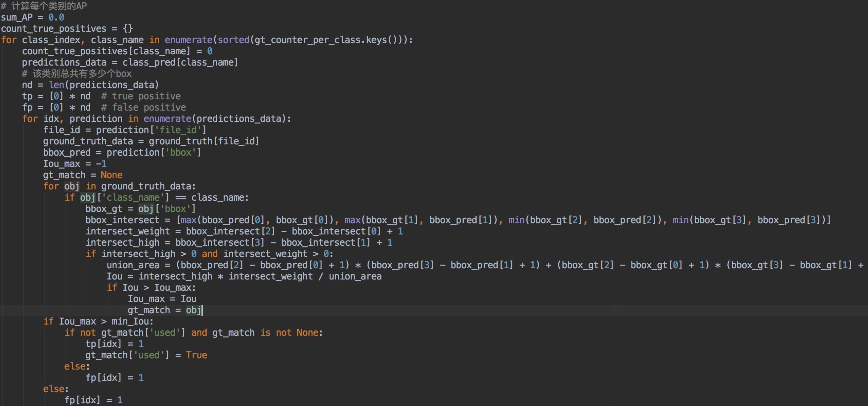Screen dimensions: 868x406
Task: Click the comment '# 计算每个类别的AP'
Action: (x=44, y=6)
